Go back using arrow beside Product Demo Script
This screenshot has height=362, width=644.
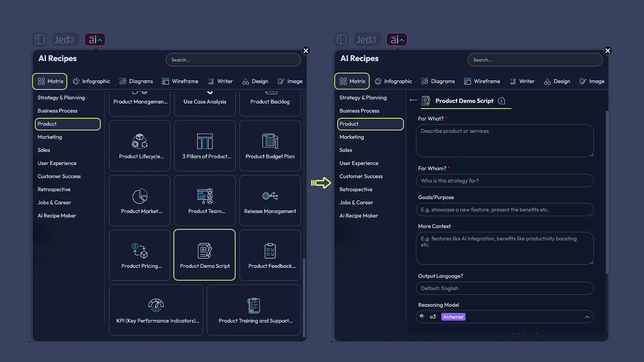[413, 100]
